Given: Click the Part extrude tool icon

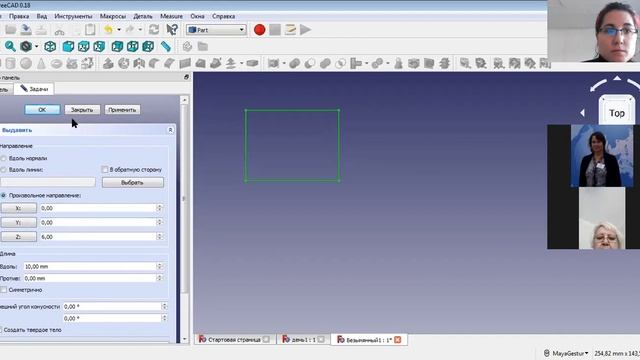Looking at the screenshot, I should pos(108,63).
